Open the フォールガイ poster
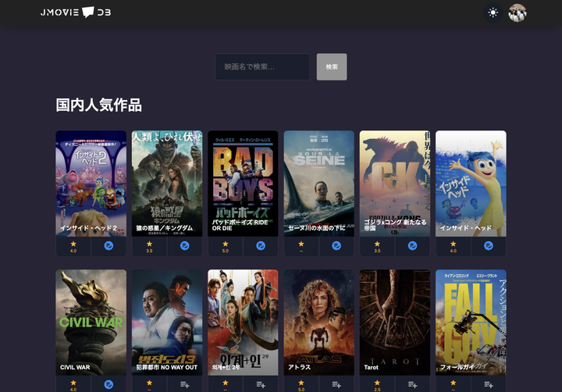Screen dimensions: 562x392 (471, 323)
